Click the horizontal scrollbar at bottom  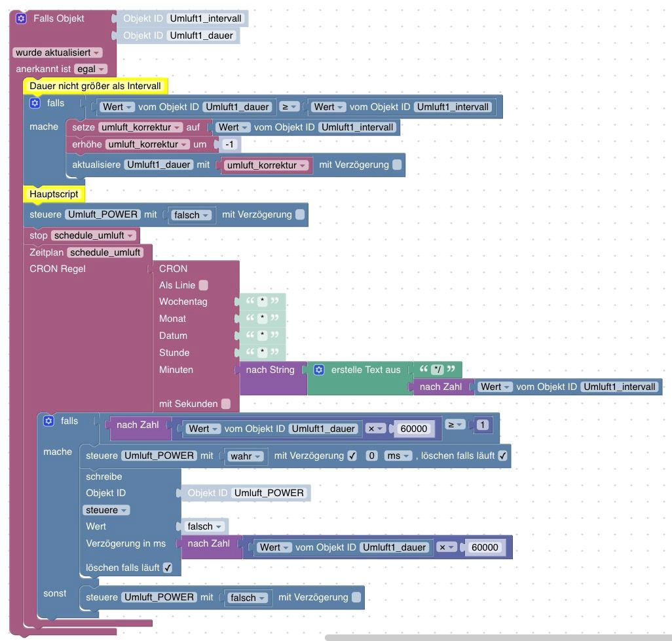(498, 638)
